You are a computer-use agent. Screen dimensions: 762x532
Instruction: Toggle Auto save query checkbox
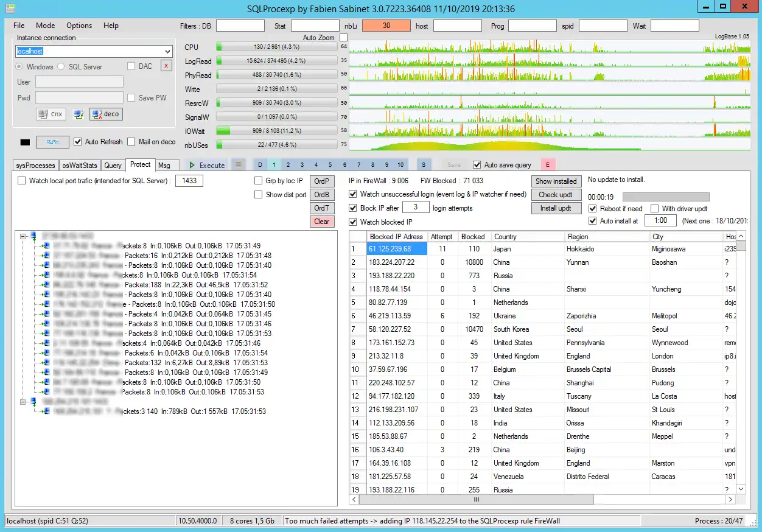[x=477, y=165]
